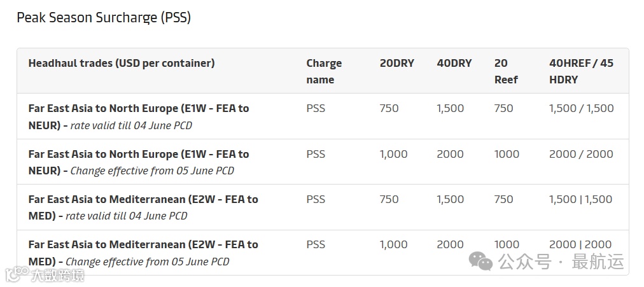Click PSS charge name in the last row
Viewport: 644px width, 287px height.
[x=316, y=244]
